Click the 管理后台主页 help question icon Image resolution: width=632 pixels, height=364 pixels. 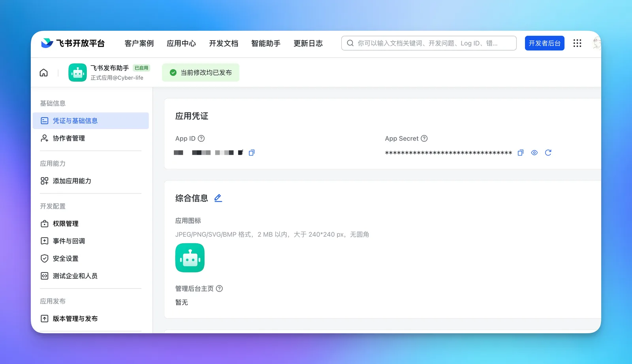219,289
